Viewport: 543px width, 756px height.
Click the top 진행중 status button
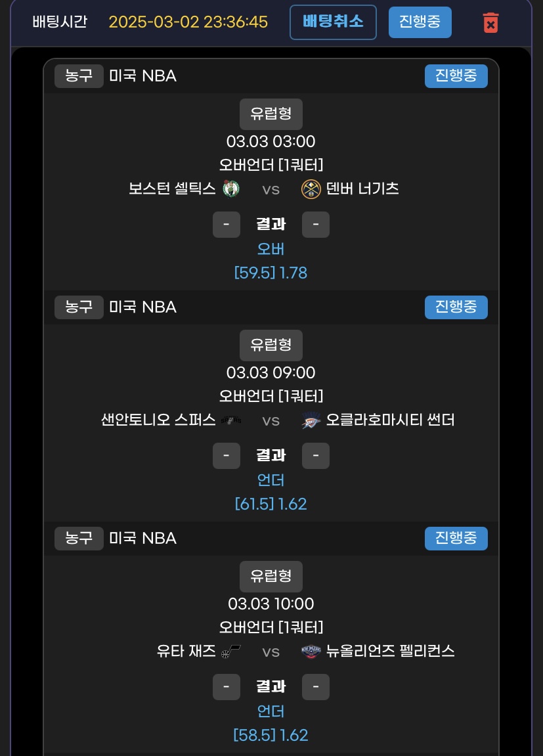click(x=420, y=22)
